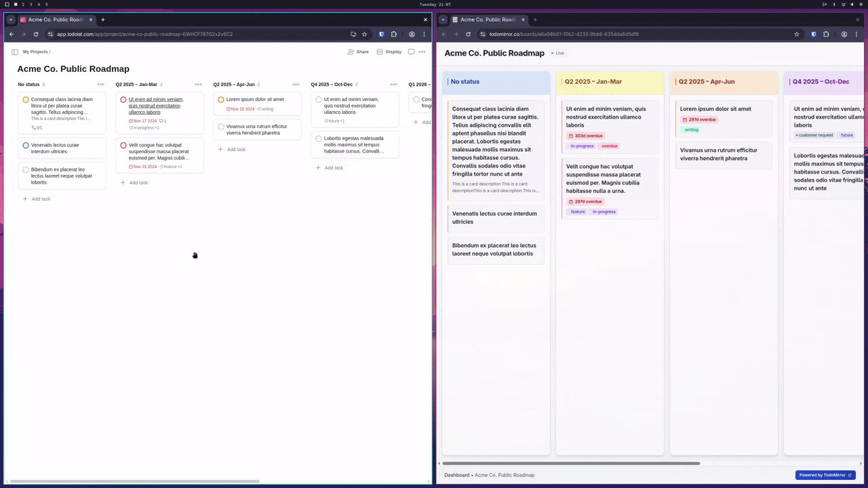The image size is (868, 488).
Task: Bookmark the Todoist page with star icon
Action: coord(364,34)
